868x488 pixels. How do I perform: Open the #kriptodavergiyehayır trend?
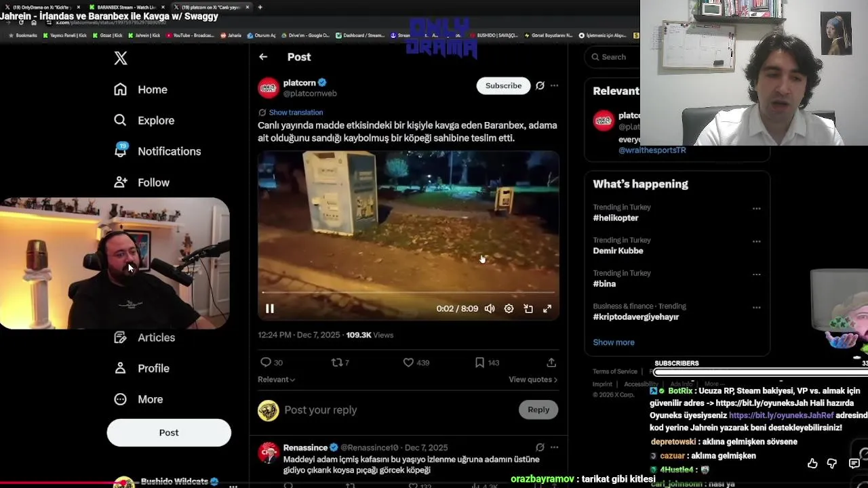635,317
